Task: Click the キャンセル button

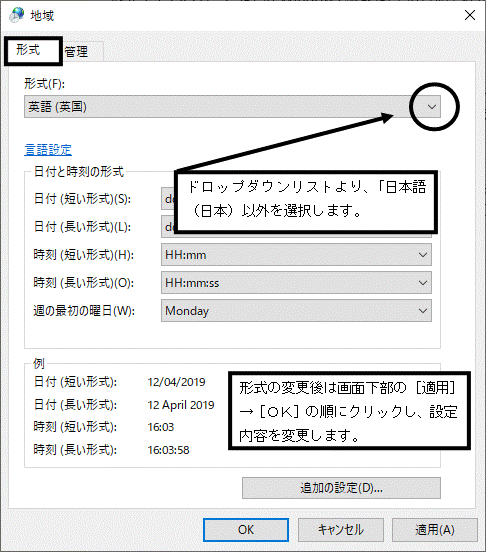Action: click(341, 529)
